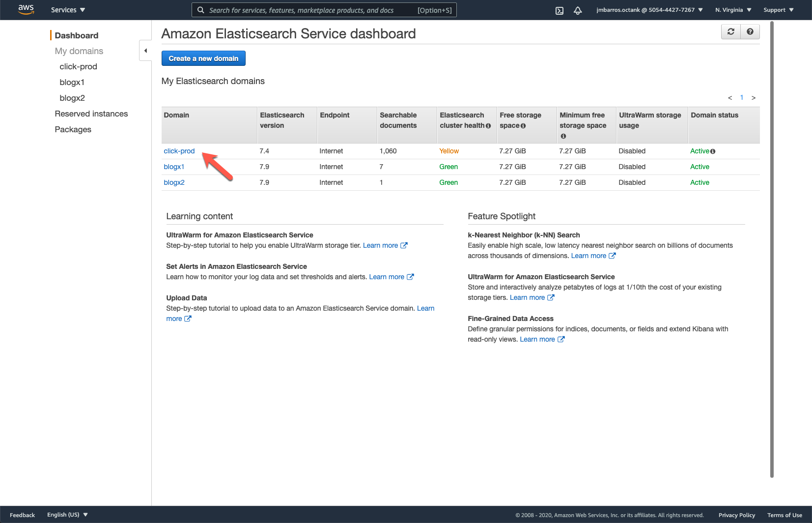Open external link icon for Fine-Grained Data Access
This screenshot has width=812, height=523.
tap(561, 339)
